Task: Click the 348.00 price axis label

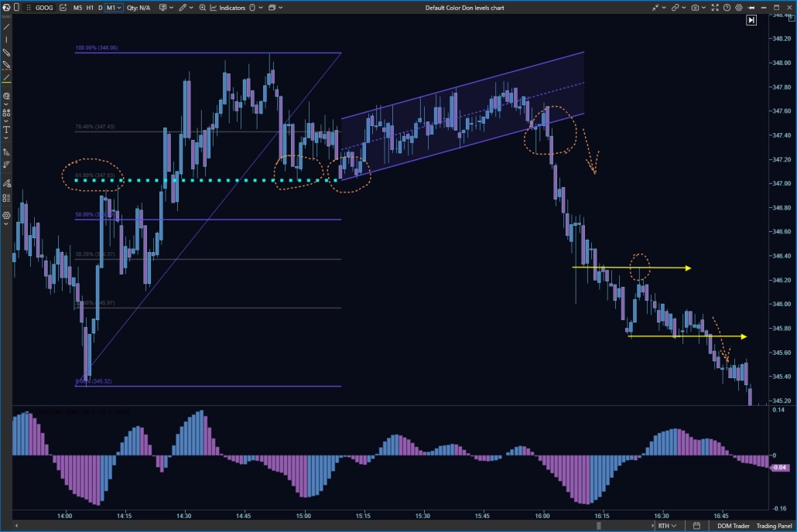Action: click(782, 63)
